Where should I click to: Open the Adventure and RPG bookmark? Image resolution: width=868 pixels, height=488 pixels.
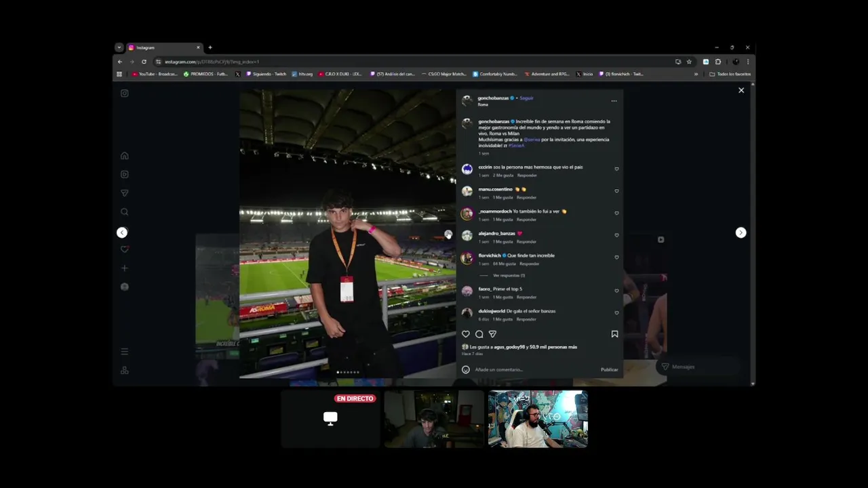[547, 74]
